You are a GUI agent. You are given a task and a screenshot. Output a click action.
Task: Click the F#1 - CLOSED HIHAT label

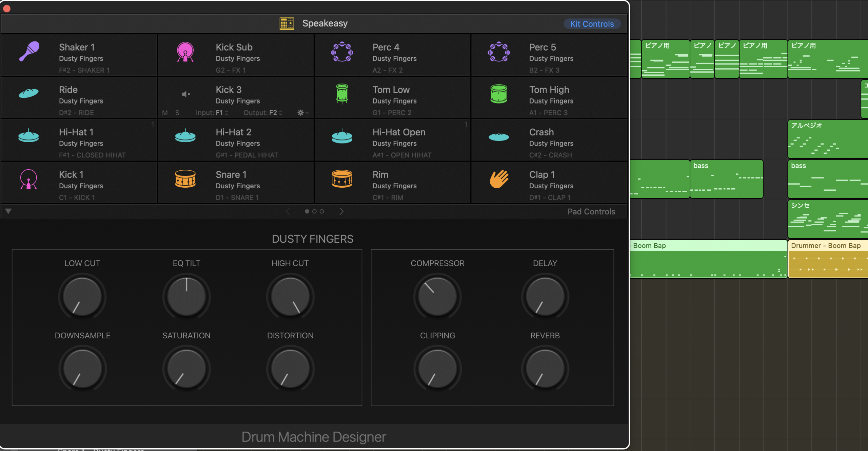click(x=92, y=155)
